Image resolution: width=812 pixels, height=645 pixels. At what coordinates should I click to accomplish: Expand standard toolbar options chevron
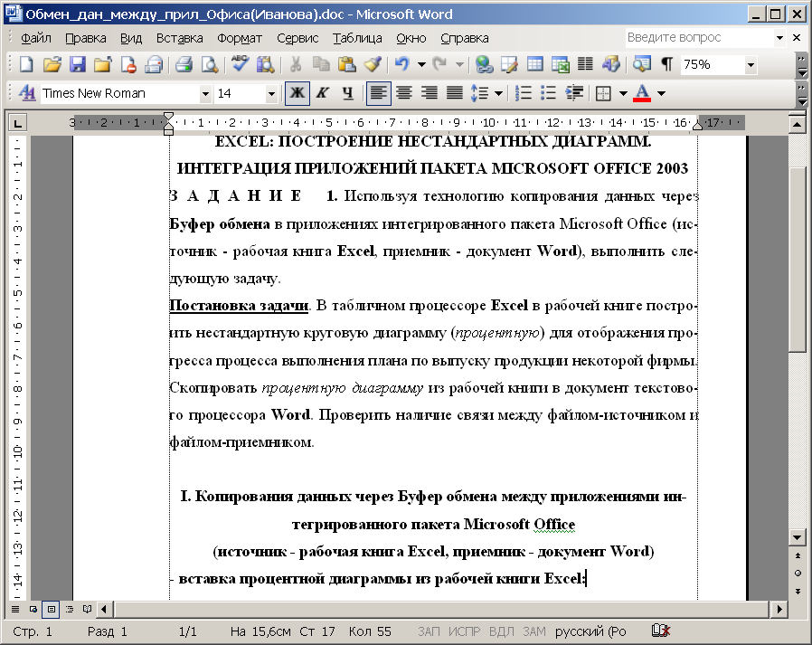point(802,65)
